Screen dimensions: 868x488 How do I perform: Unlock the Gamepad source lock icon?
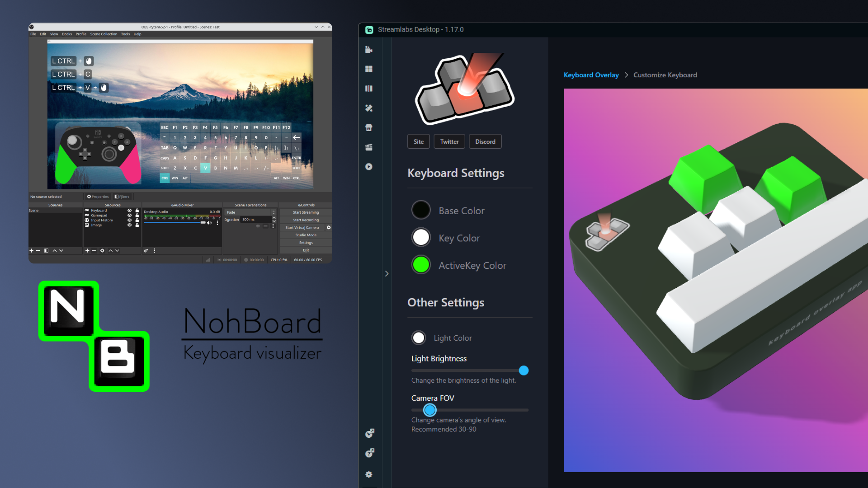[137, 215]
